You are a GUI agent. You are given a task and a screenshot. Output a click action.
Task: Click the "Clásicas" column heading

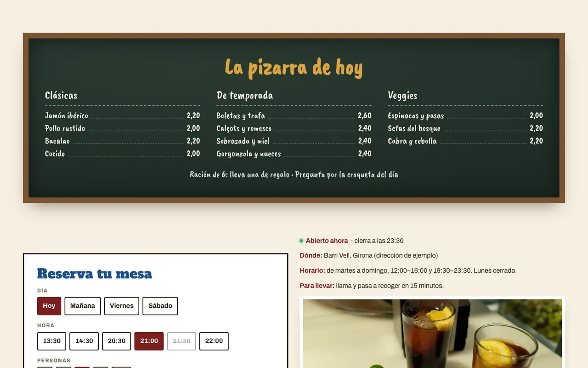tap(61, 96)
